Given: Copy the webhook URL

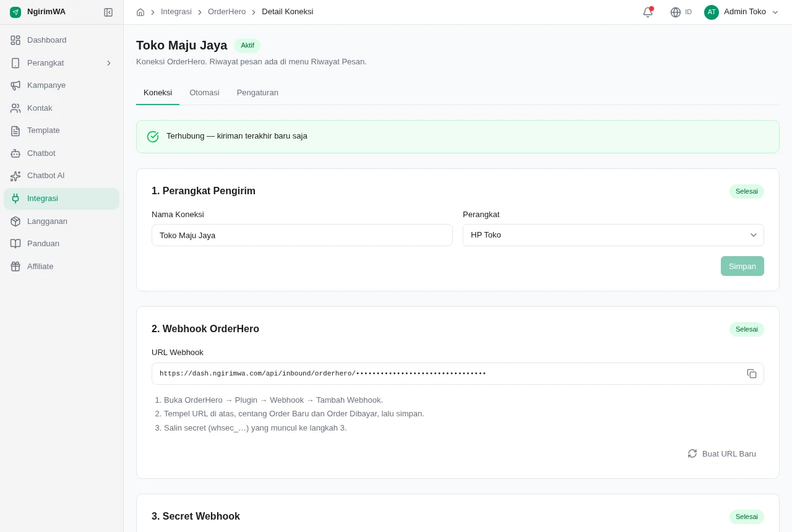Looking at the screenshot, I should tap(752, 374).
